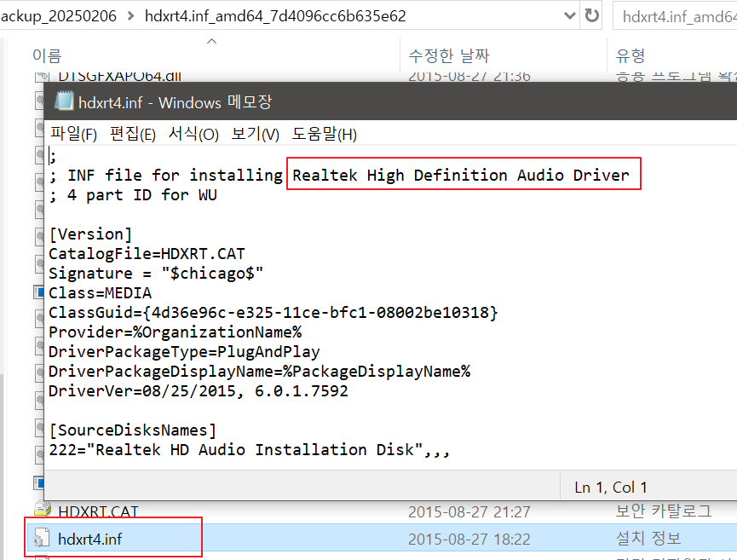The image size is (737, 560).
Task: Click the DTSGFXAPO64.dll file in Explorer
Action: point(120,76)
